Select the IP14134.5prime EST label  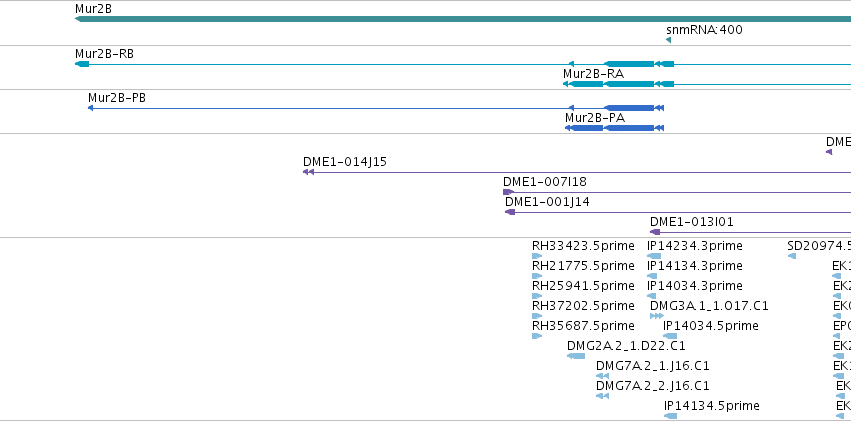(712, 405)
